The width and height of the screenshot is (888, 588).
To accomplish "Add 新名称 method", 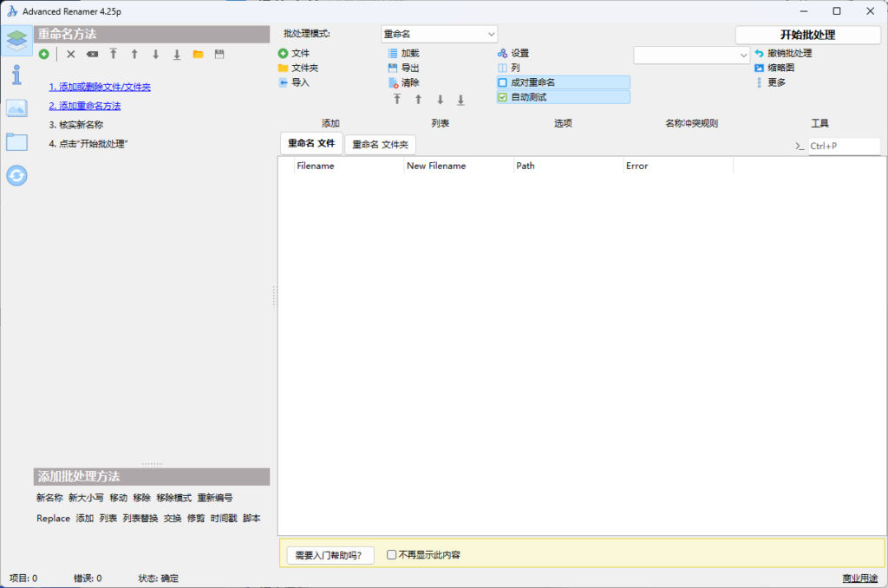I will click(49, 498).
